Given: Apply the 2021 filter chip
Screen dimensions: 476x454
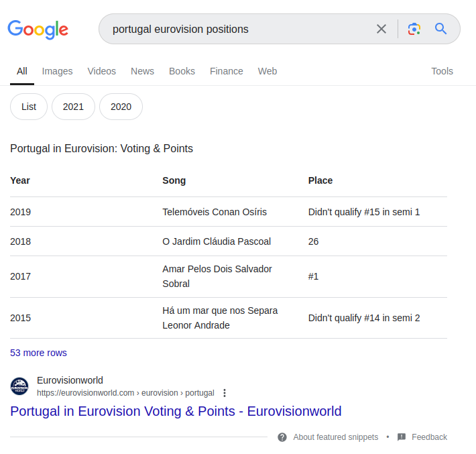Looking at the screenshot, I should pyautogui.click(x=73, y=107).
